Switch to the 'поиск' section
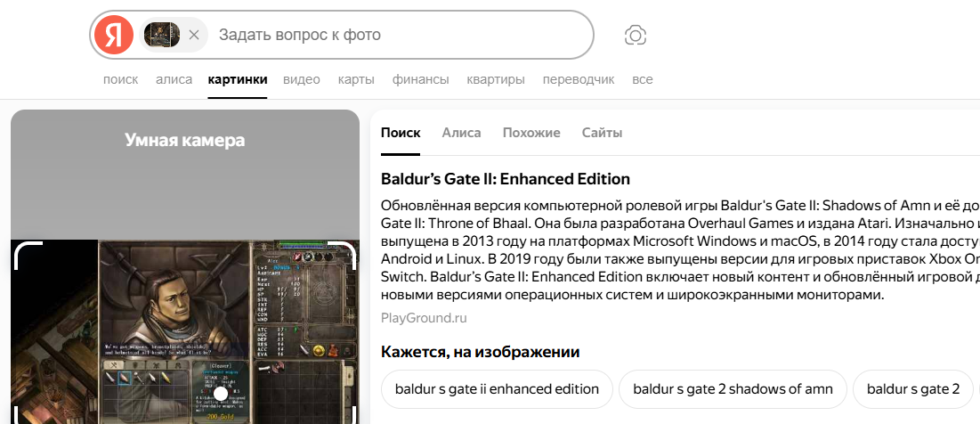 coord(121,79)
